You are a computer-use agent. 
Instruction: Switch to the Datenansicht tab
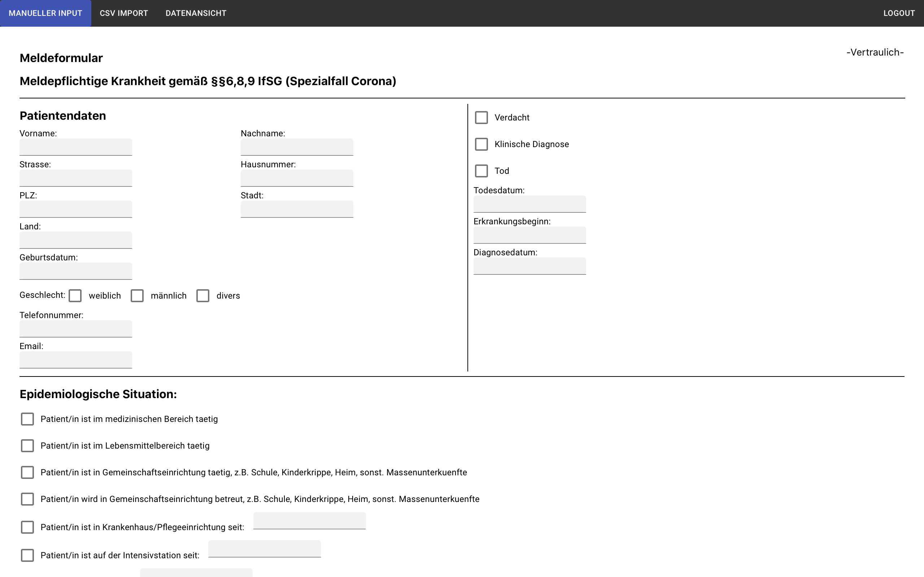pos(196,13)
